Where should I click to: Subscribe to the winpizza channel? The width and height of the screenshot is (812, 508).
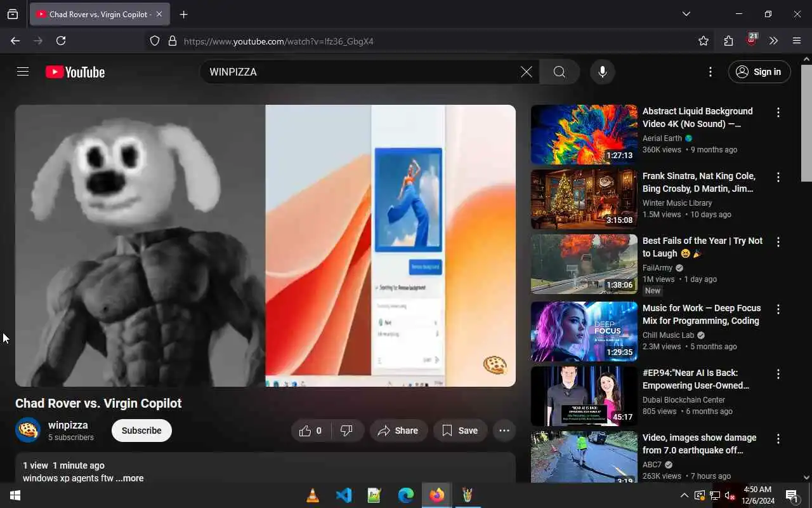coord(141,431)
